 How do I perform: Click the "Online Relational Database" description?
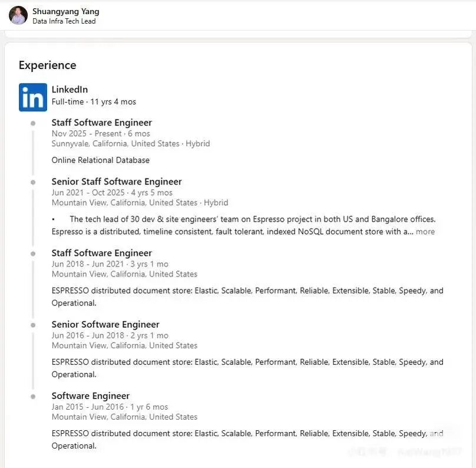(100, 160)
